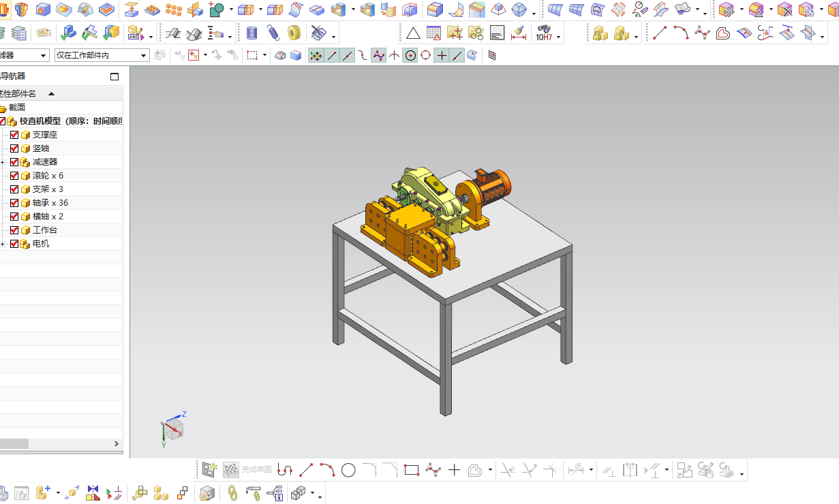Uncheck the 减速器 component checkbox

[x=14, y=162]
